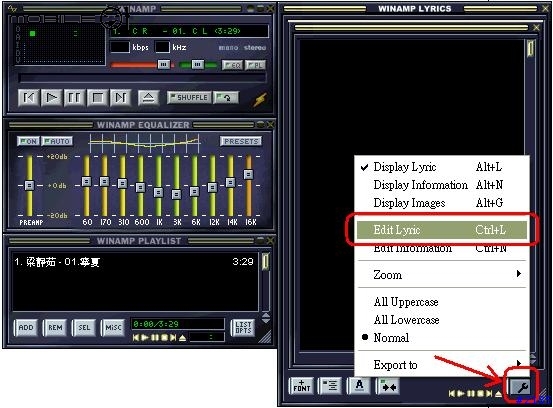The height and width of the screenshot is (408, 553).
Task: Select first playlist track 01
Action: tap(134, 262)
